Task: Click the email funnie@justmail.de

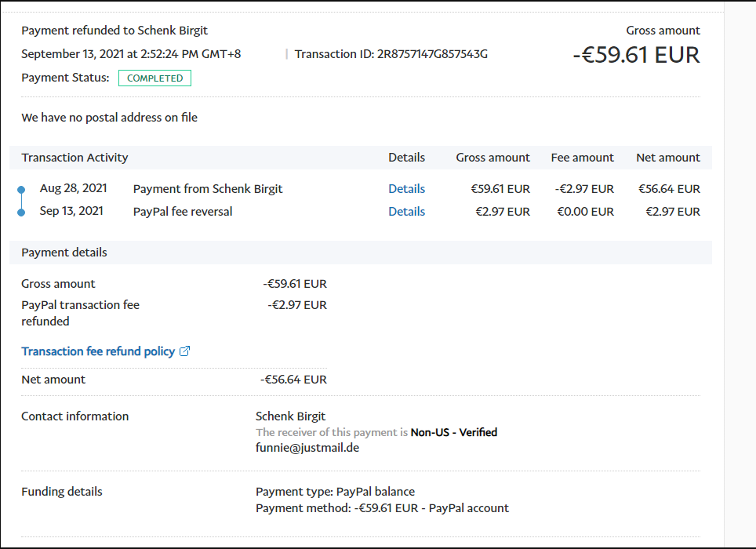Action: 307,448
